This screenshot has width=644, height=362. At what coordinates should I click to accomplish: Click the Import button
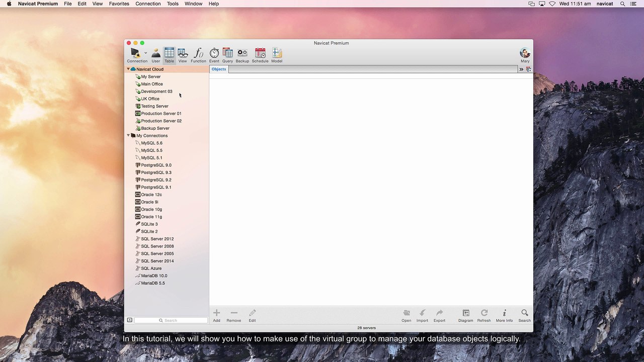(422, 315)
